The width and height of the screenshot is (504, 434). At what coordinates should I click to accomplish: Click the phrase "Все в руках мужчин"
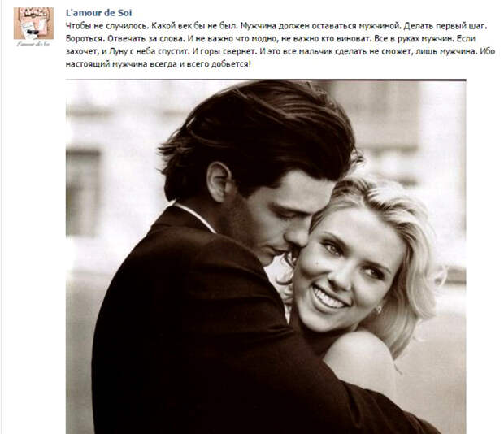[x=413, y=39]
